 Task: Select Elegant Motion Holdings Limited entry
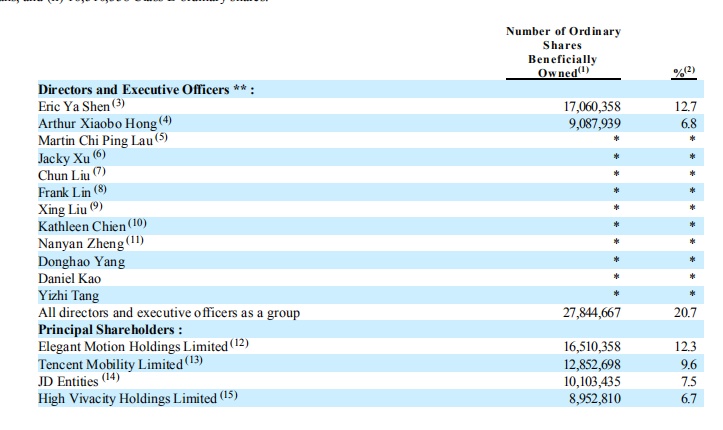pos(133,347)
